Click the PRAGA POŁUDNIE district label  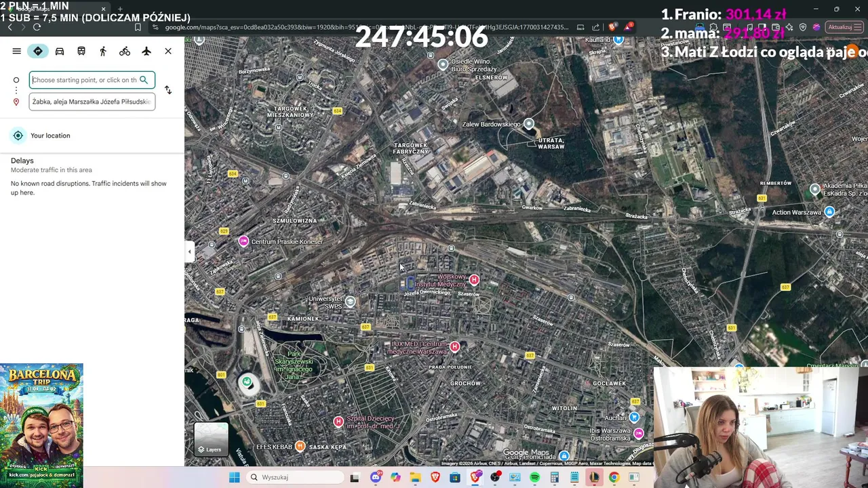(x=450, y=367)
